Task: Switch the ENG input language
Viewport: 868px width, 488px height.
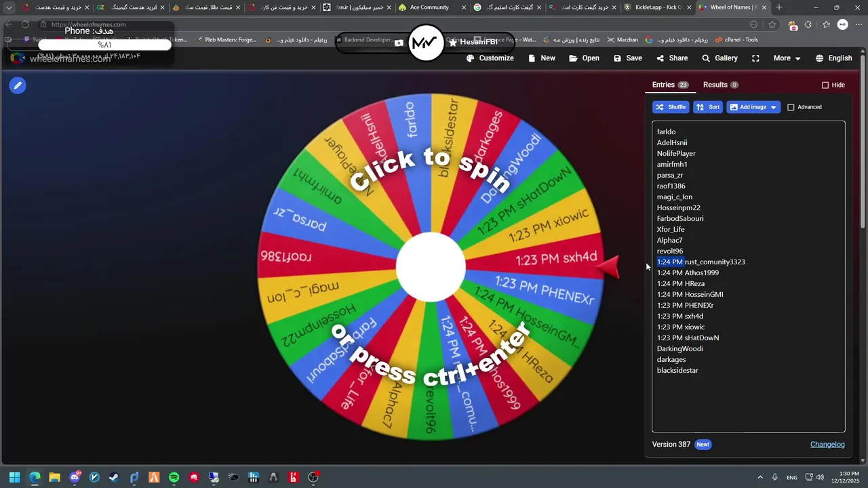Action: click(x=792, y=478)
